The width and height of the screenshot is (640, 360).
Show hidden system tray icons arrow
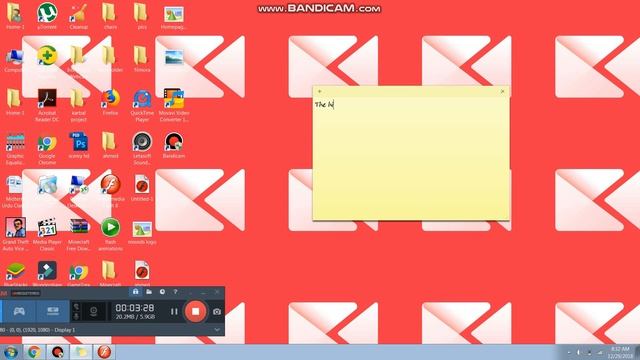point(569,353)
